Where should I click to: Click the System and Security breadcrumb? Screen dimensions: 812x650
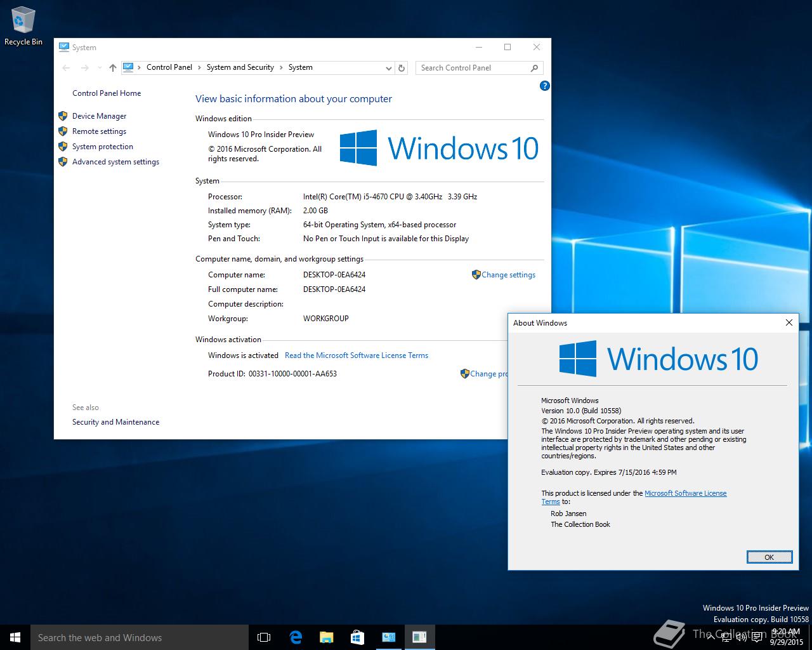[240, 67]
